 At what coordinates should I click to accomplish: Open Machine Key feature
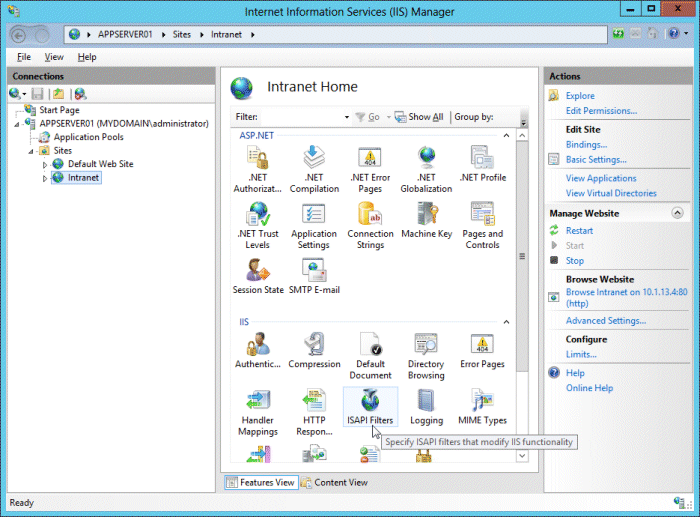click(x=426, y=220)
